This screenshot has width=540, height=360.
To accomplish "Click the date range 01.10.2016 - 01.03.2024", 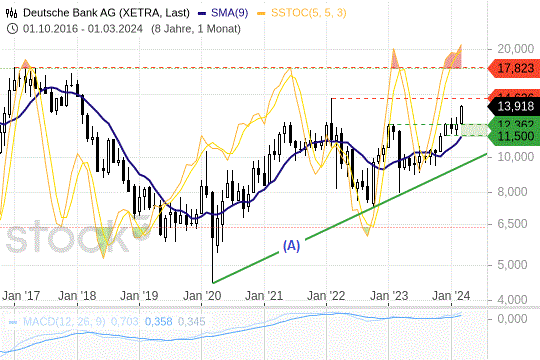I will [83, 29].
